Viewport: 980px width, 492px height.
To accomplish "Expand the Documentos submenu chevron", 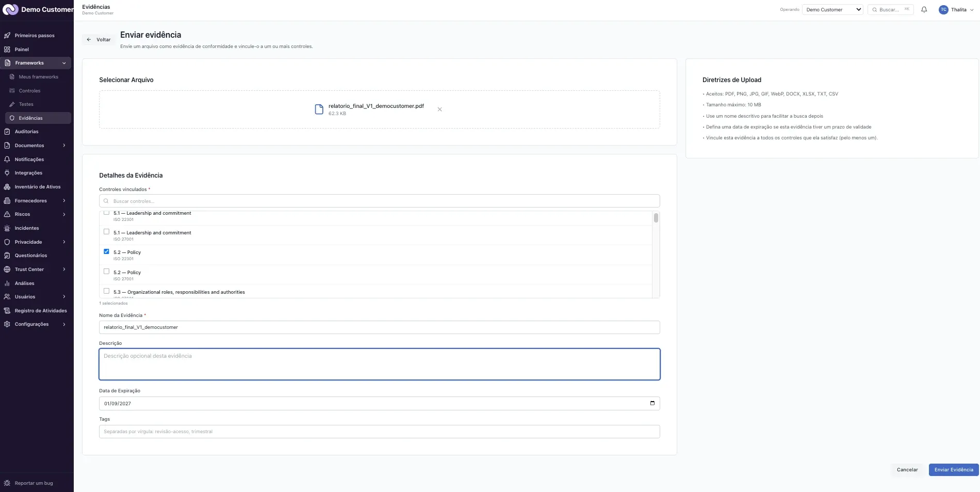I will pyautogui.click(x=64, y=146).
